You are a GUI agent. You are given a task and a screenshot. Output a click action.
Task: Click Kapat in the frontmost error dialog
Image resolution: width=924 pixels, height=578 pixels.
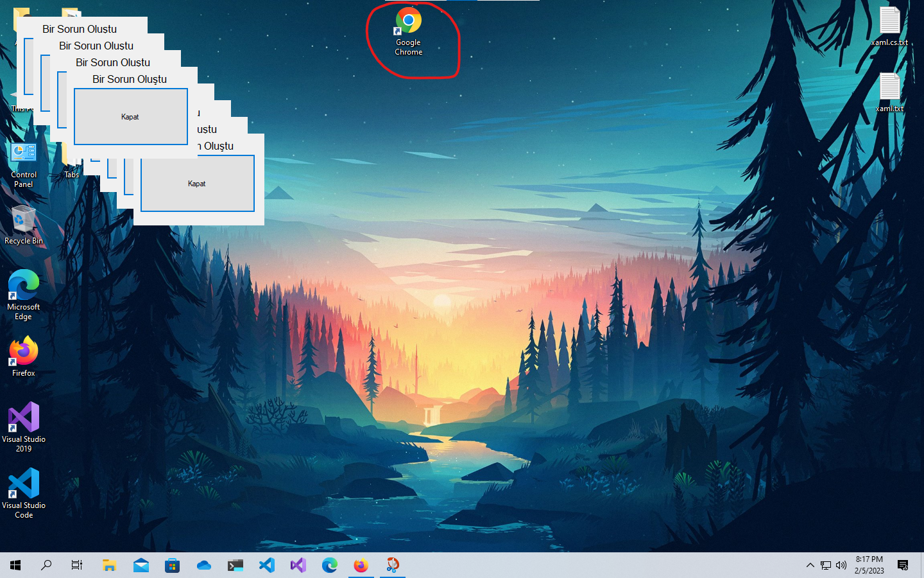(x=131, y=117)
